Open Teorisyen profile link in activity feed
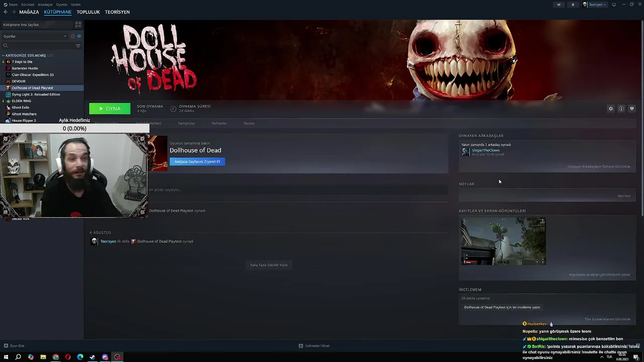Screen dimensions: 644x362 (x=108, y=241)
